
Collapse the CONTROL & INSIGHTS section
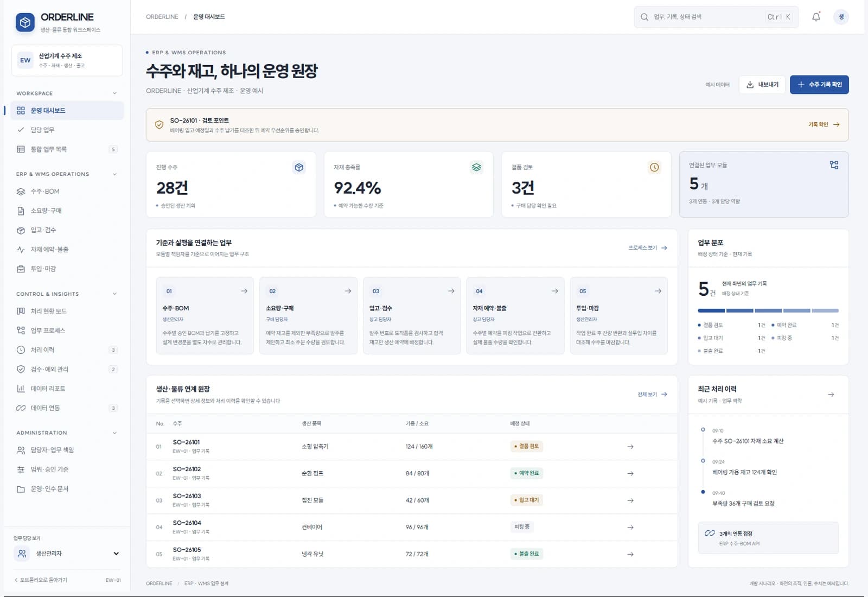114,294
